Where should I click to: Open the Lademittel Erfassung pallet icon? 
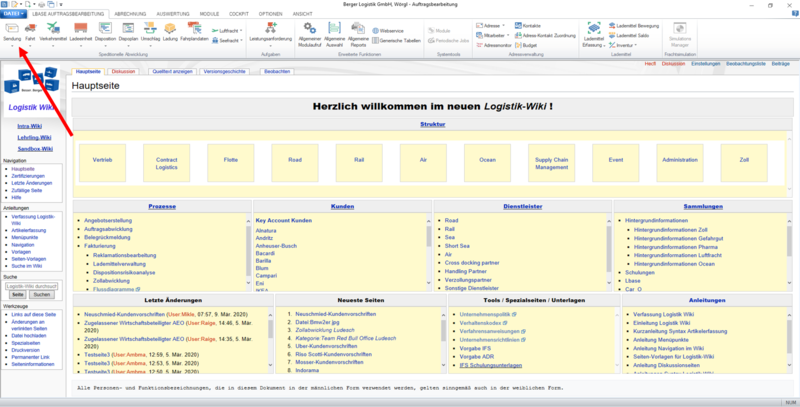point(594,28)
